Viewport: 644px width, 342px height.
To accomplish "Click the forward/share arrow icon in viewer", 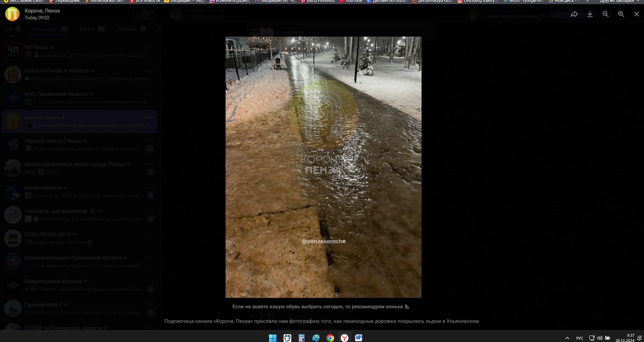I will (574, 14).
